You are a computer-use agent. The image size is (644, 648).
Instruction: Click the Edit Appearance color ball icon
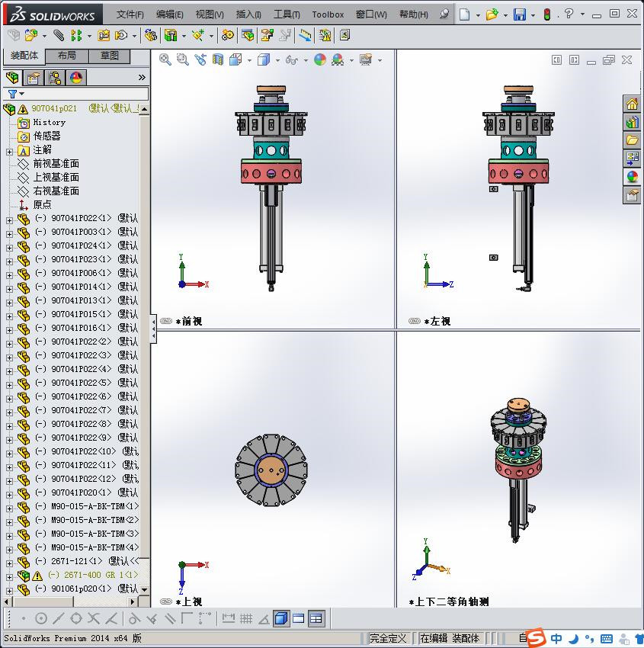coord(320,60)
